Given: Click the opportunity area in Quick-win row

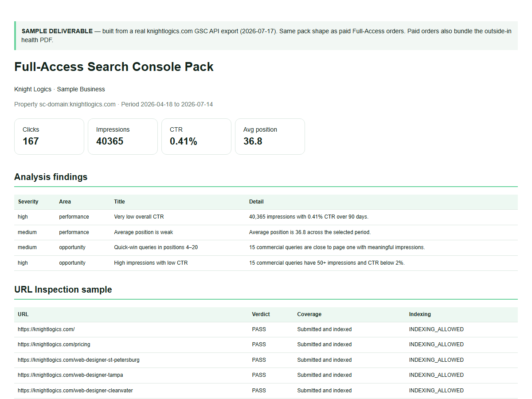Looking at the screenshot, I should (x=72, y=247).
